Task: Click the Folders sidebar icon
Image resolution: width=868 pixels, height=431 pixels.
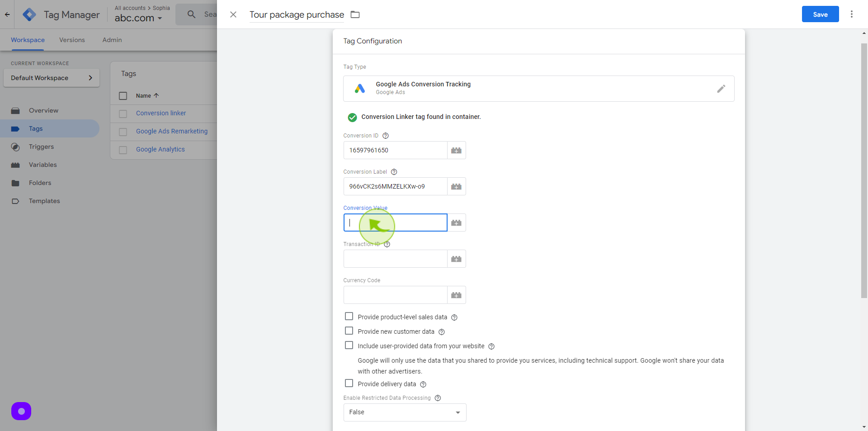Action: pos(15,183)
